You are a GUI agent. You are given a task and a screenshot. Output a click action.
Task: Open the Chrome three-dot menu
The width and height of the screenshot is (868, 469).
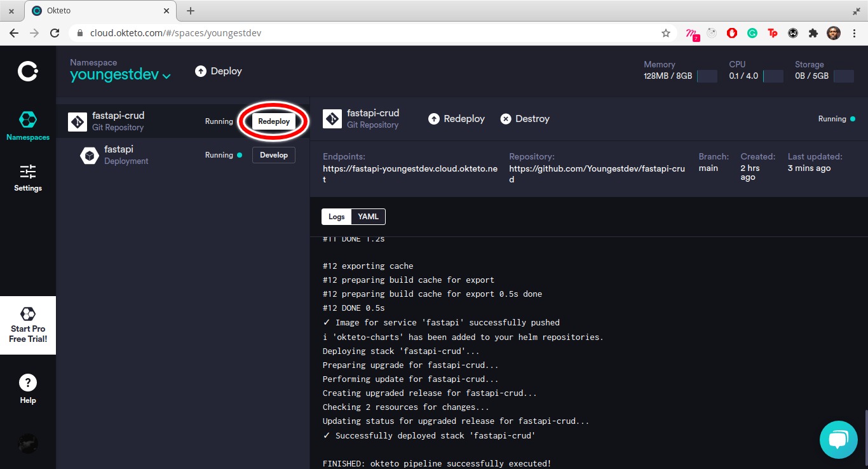(855, 33)
